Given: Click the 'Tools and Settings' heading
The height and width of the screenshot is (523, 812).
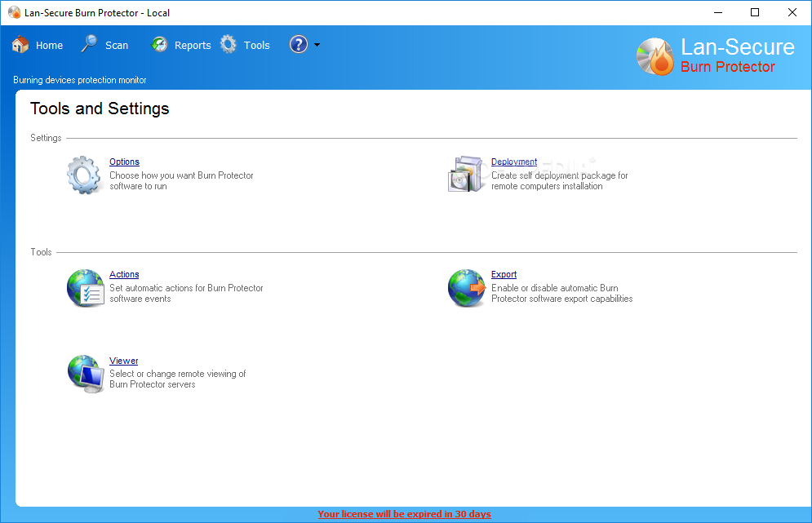Looking at the screenshot, I should 100,109.
